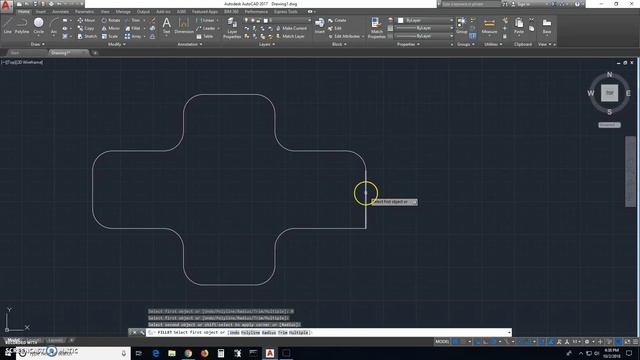This screenshot has height=360, width=640.
Task: Click the N direction on ViewCube compass
Action: (x=609, y=75)
